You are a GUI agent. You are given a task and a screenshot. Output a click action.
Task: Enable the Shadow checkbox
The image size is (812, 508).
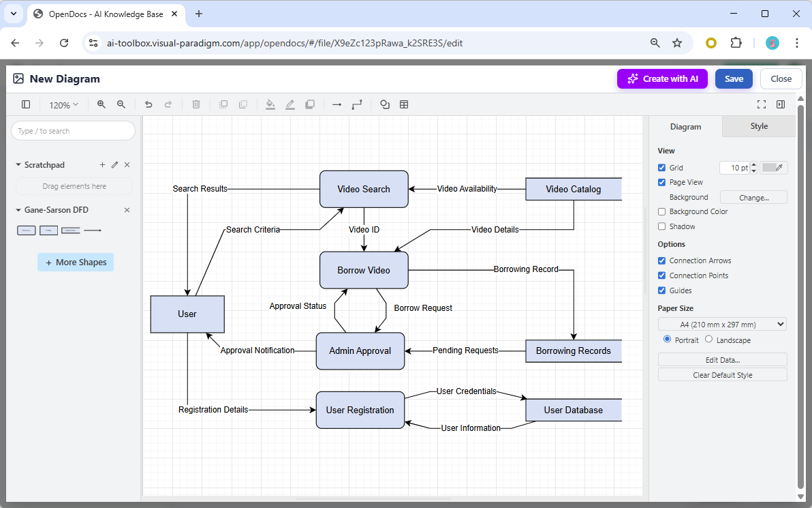click(x=661, y=226)
